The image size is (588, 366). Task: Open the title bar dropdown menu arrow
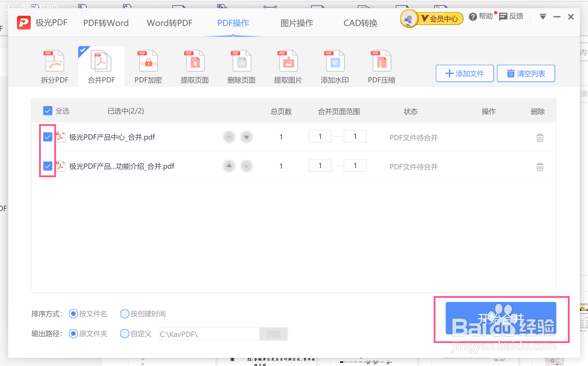[x=543, y=17]
